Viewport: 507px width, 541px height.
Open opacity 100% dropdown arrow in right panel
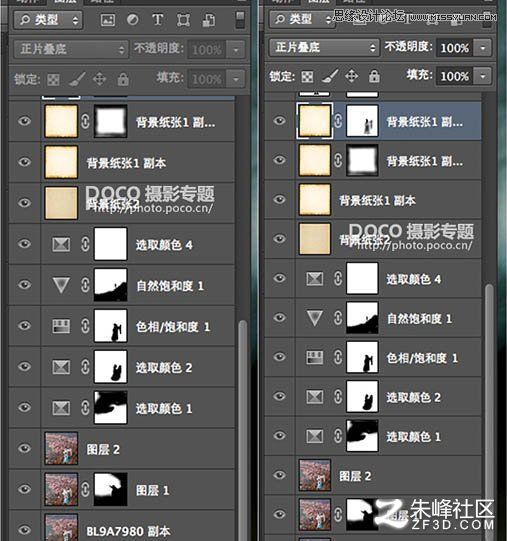coord(482,48)
